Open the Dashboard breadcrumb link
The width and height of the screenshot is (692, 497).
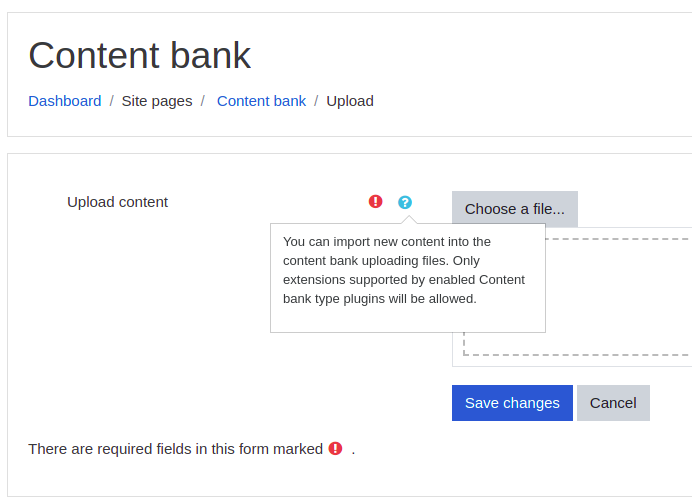point(65,101)
